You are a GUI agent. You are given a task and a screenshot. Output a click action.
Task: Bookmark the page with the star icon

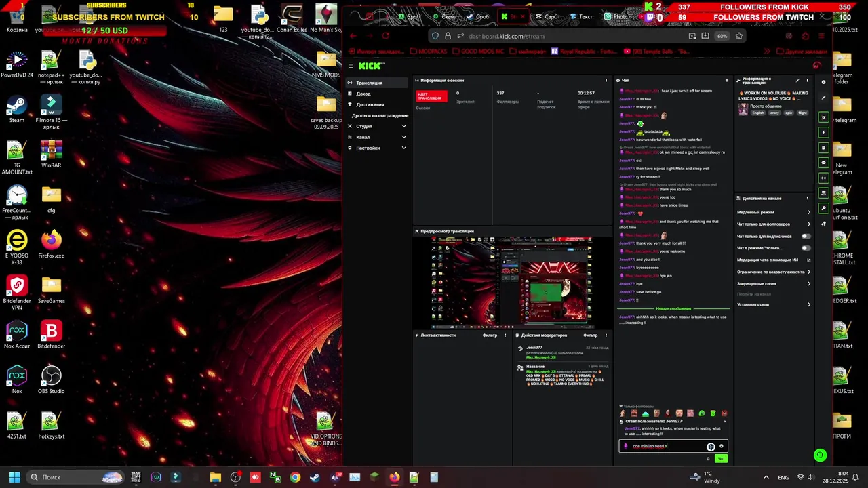(738, 36)
